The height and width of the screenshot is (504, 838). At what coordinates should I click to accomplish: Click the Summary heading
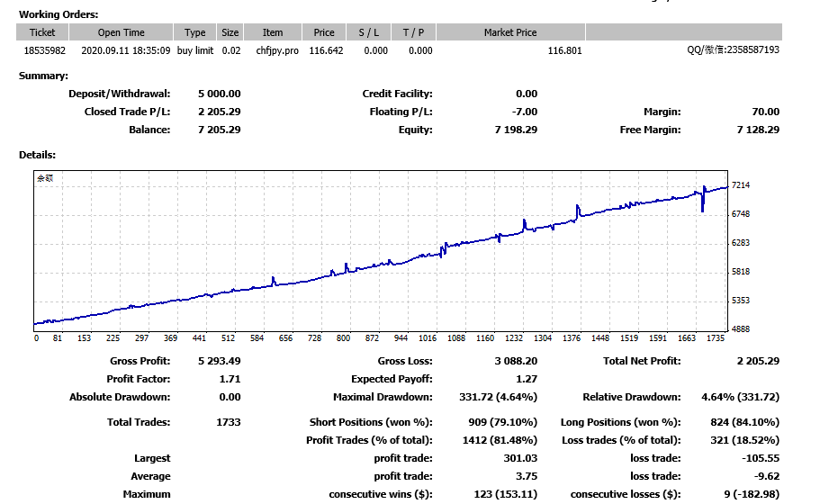43,76
